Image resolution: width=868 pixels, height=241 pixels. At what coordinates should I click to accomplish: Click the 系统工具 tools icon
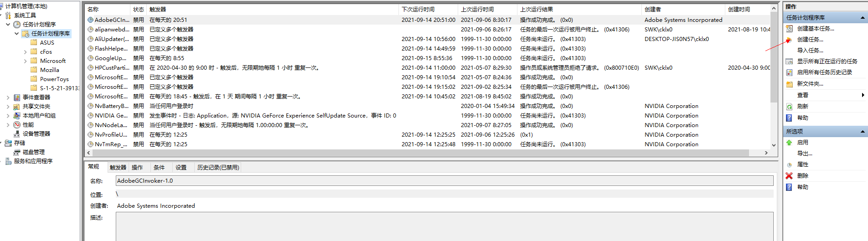(x=8, y=15)
